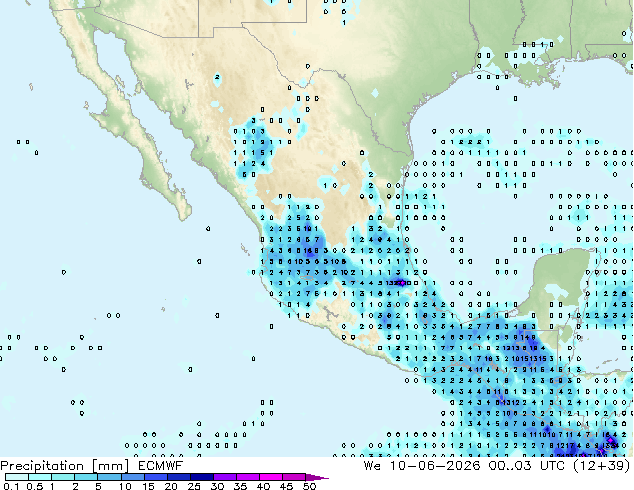This screenshot has height=490, width=634.
Task: Click the bright magenta 40–45 mm color box
Action: 270,477
